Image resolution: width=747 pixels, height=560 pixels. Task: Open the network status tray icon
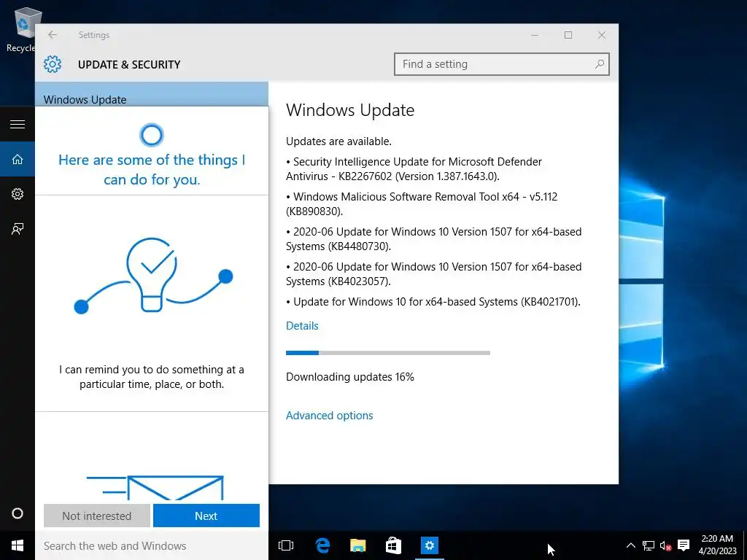click(649, 545)
